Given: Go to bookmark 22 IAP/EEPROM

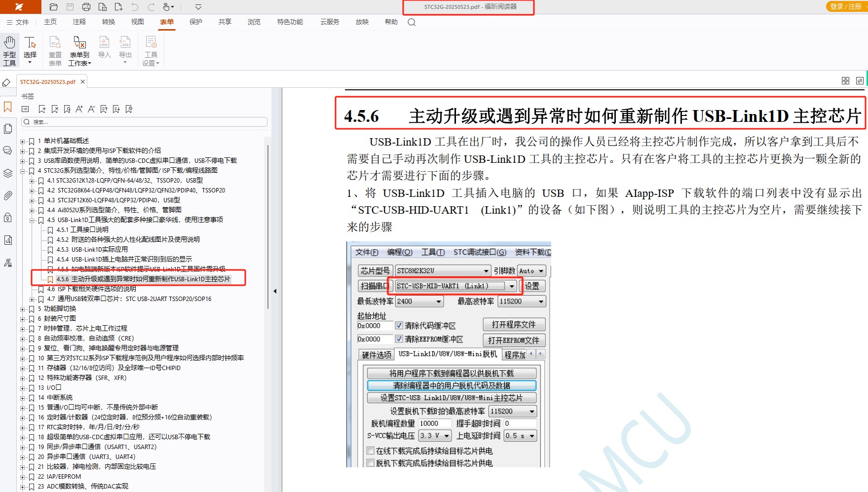Looking at the screenshot, I should coord(59,477).
